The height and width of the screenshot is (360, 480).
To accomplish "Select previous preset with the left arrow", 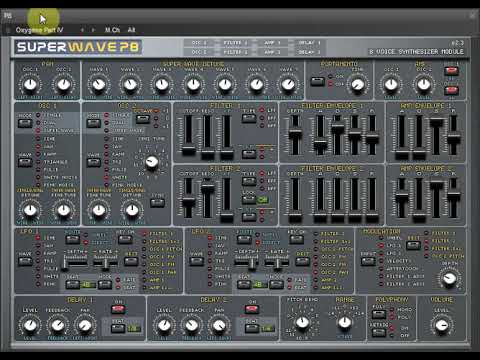I will 82,30.
